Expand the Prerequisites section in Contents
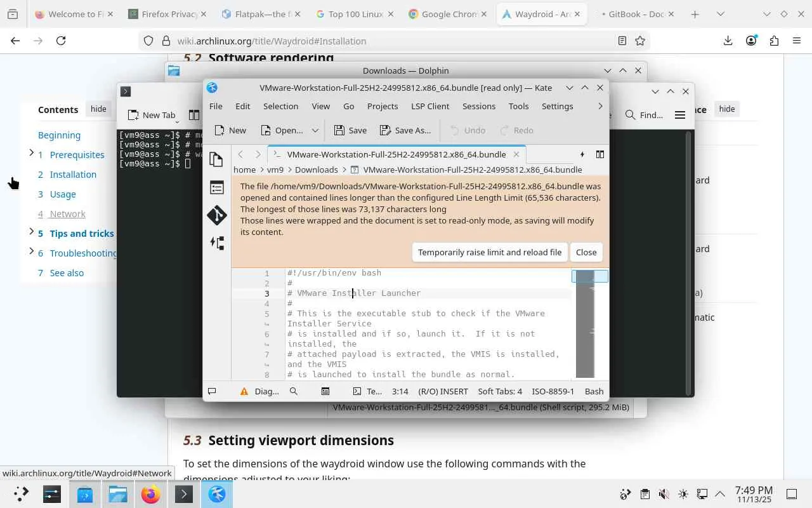812x508 pixels. click(32, 152)
